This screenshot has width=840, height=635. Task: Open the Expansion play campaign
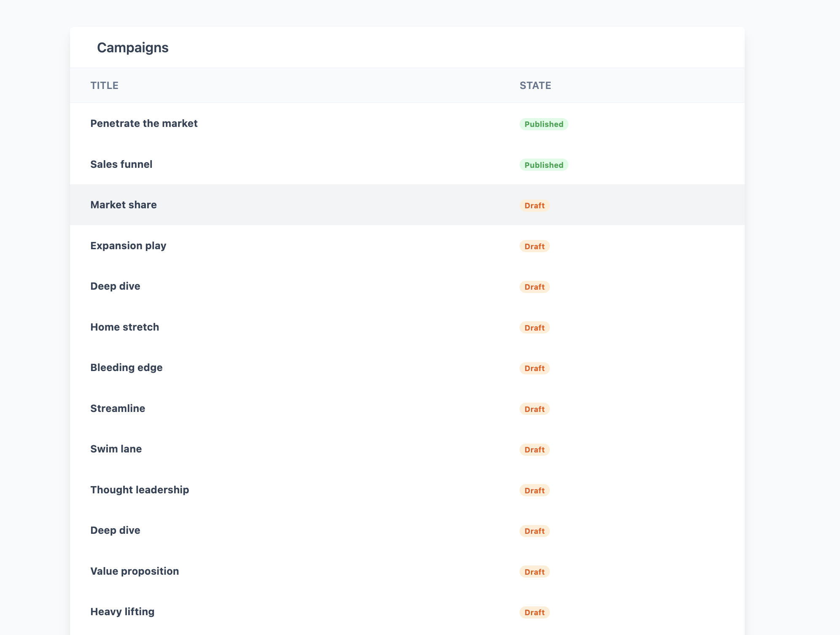pos(128,246)
